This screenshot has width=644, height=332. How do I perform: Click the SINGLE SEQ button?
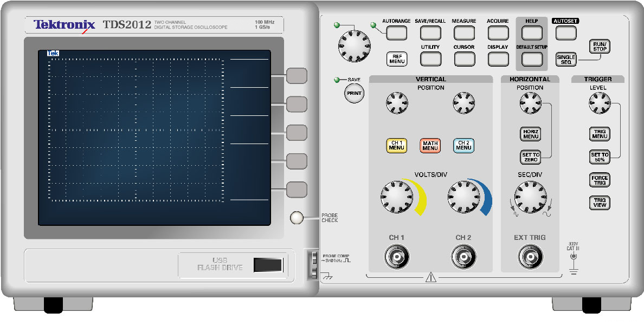[x=566, y=60]
